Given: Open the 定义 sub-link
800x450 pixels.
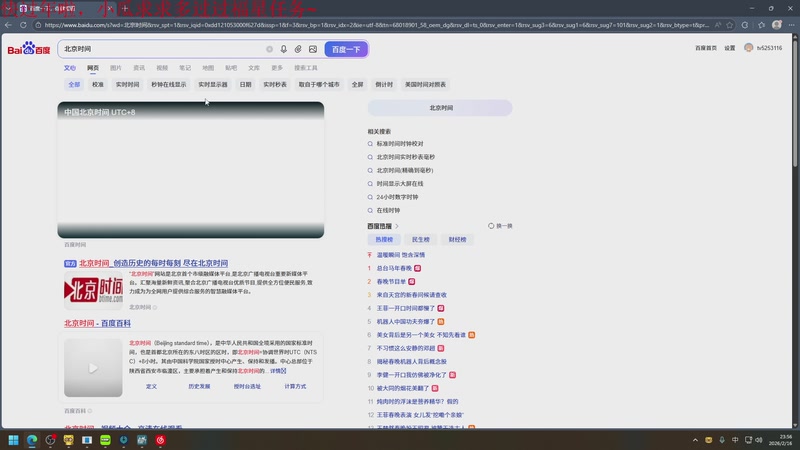Looking at the screenshot, I should [152, 387].
